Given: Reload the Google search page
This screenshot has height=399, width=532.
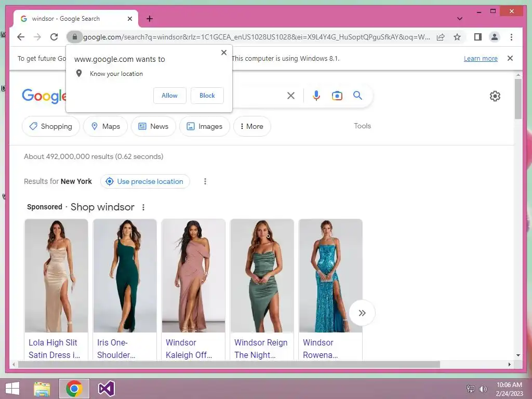Looking at the screenshot, I should (x=54, y=37).
